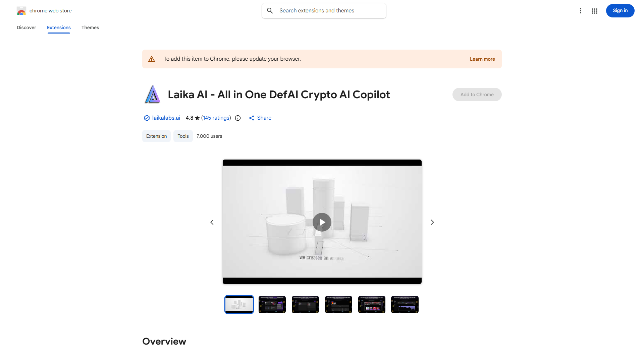Screen dimensions: 644x362
Task: Click the search magnifier icon
Action: pyautogui.click(x=270, y=11)
